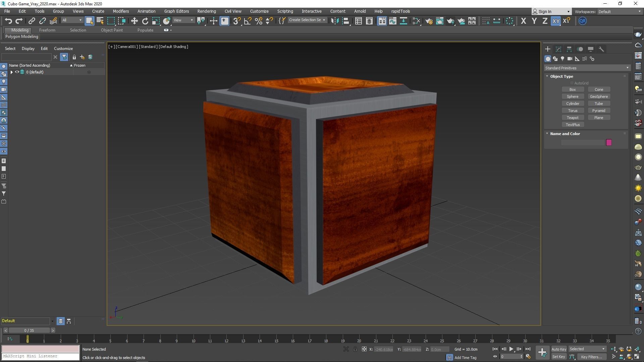Switch to the Object Paint ribbon tab

pos(112,30)
